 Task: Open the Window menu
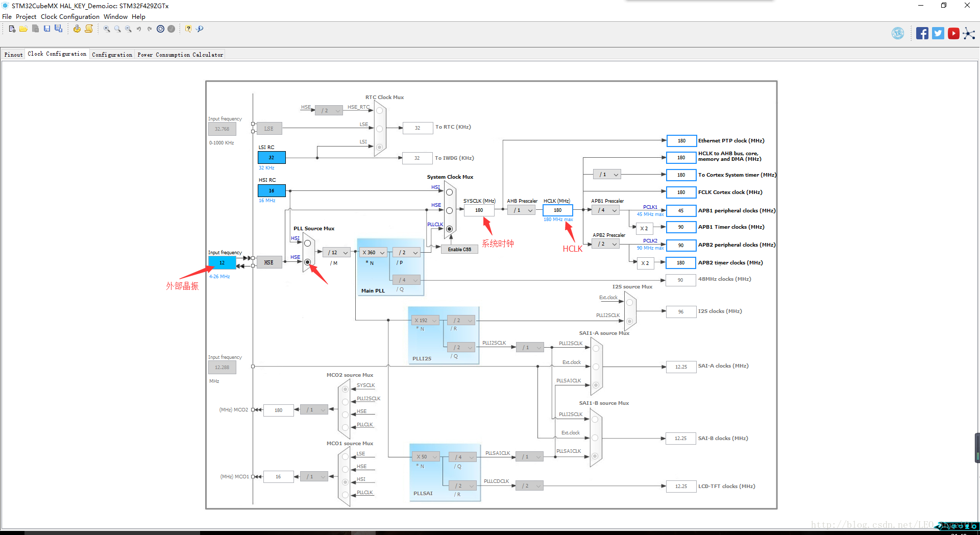(115, 16)
